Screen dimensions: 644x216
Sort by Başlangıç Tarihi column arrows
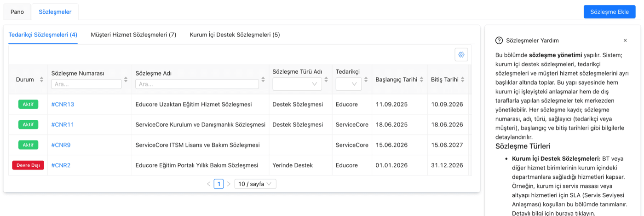(x=421, y=80)
